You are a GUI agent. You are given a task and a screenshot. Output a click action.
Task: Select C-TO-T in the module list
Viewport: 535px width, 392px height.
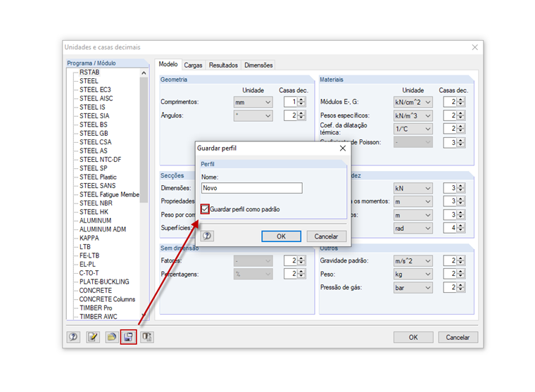coord(89,273)
